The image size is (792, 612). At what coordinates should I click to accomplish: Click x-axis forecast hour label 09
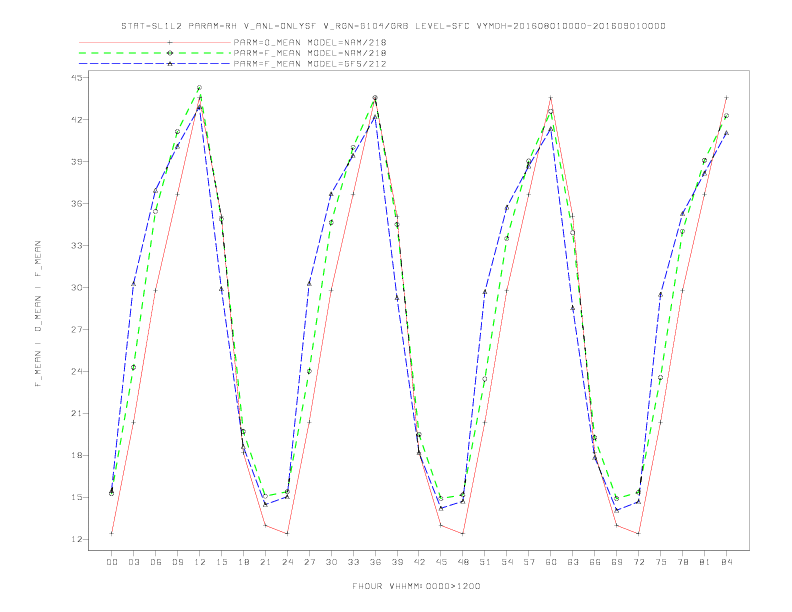(x=177, y=562)
